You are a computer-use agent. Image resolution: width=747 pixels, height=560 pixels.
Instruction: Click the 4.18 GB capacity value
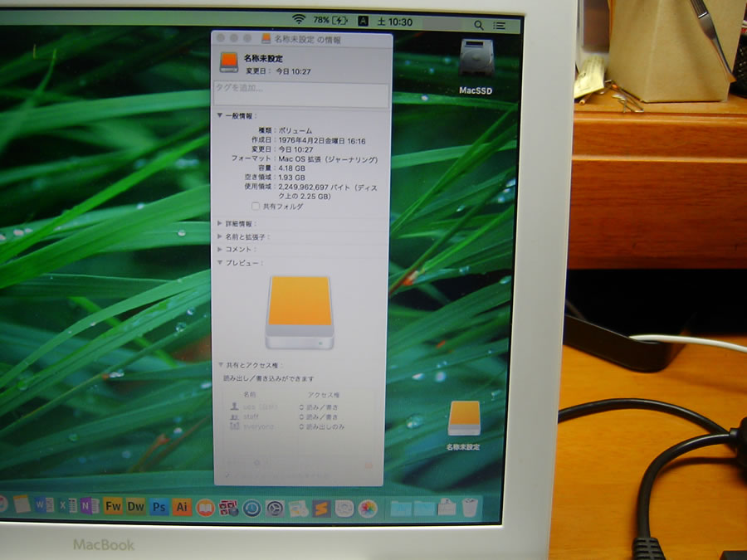pos(291,168)
